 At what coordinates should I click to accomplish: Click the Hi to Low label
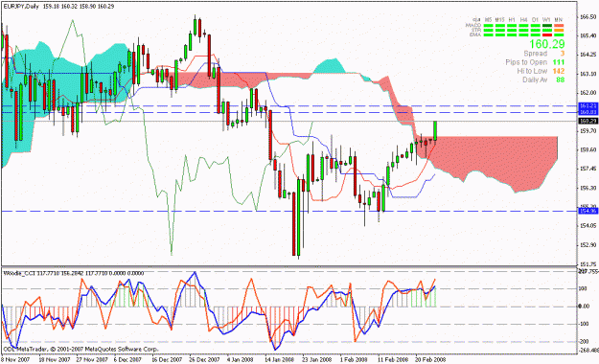532,71
